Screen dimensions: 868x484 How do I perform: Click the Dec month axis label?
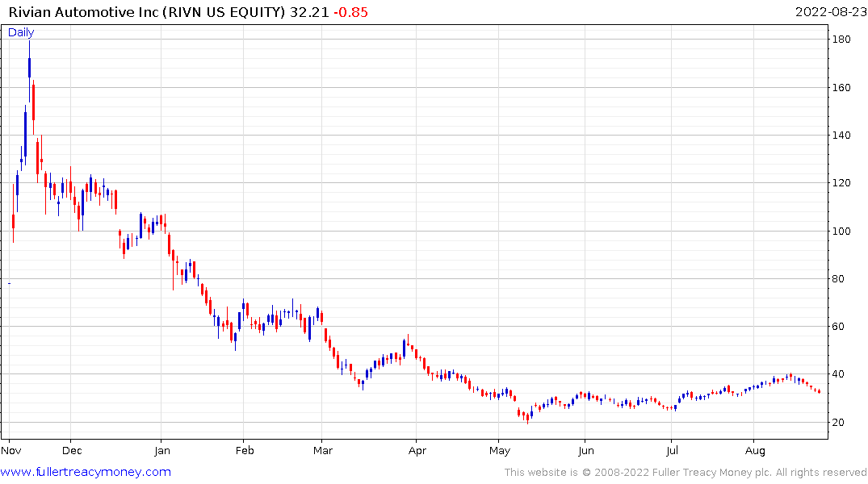(72, 450)
